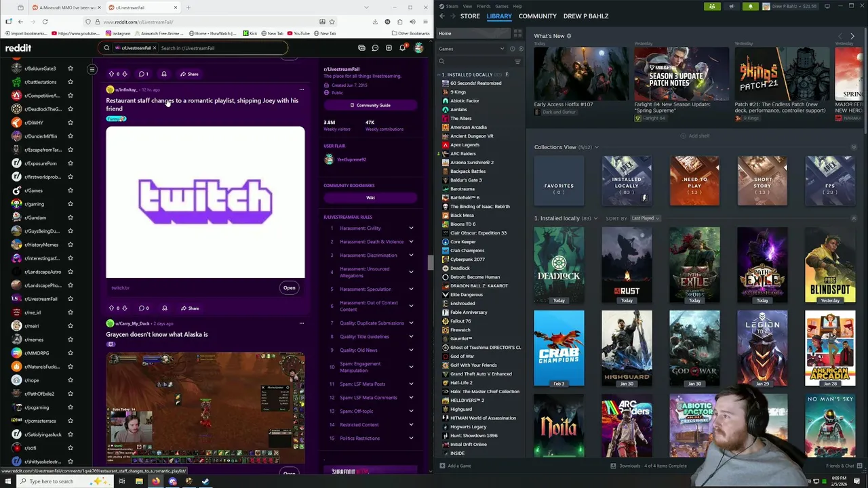Open comments on the Restaurant staff post

tap(144, 308)
